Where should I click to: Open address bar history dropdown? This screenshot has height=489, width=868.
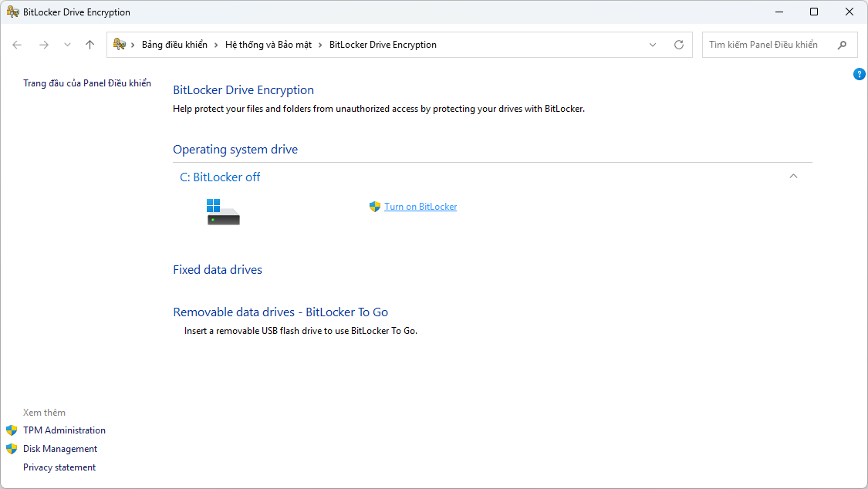[x=653, y=45]
